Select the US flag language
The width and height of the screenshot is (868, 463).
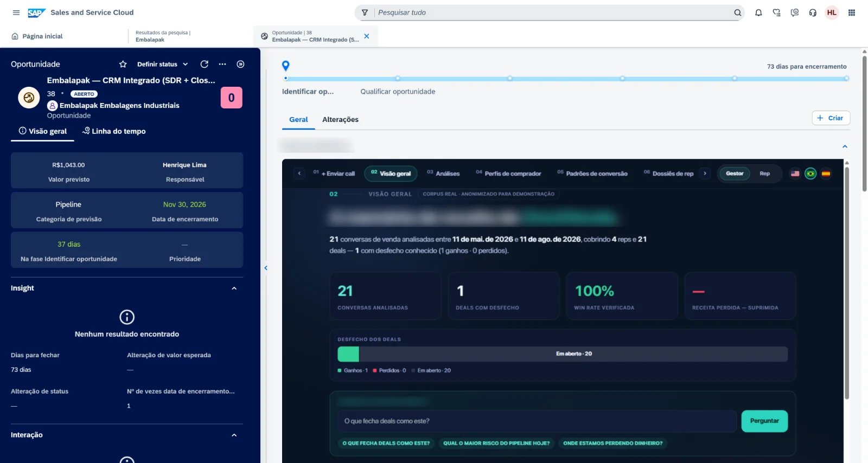[795, 173]
